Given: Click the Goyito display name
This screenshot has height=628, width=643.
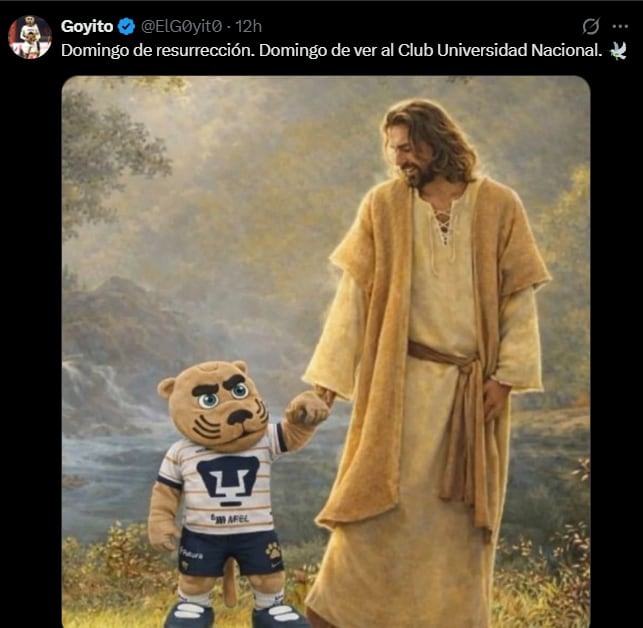Looking at the screenshot, I should click(87, 26).
